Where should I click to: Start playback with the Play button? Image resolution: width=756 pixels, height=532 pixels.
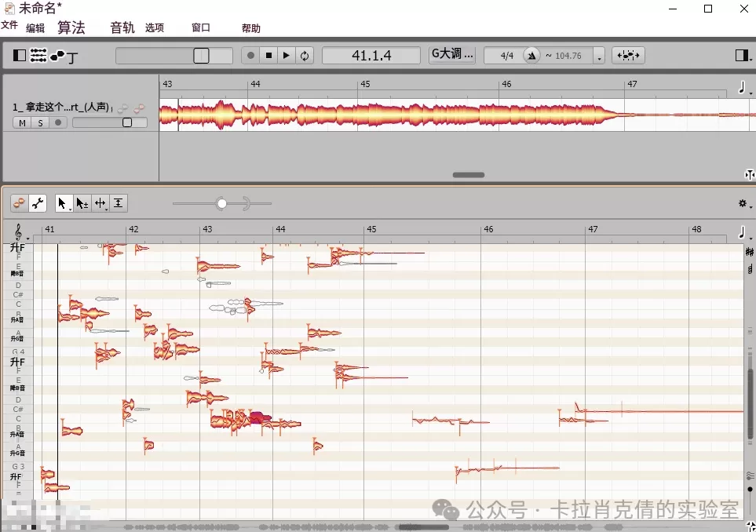pos(287,56)
